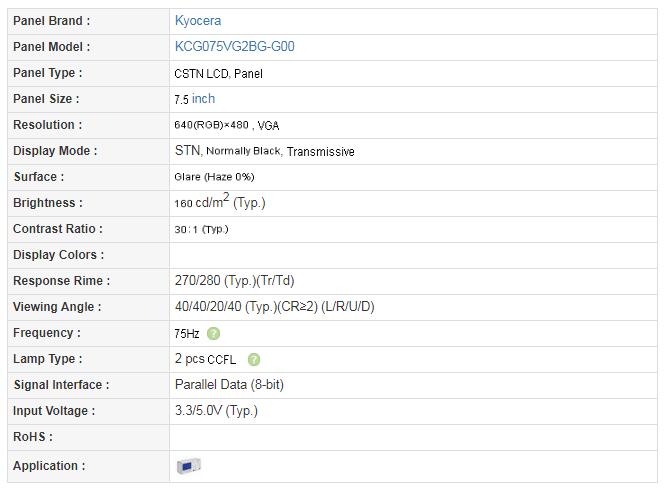Open the Kyocera brand link
Viewport: 664px width, 491px height.
198,21
